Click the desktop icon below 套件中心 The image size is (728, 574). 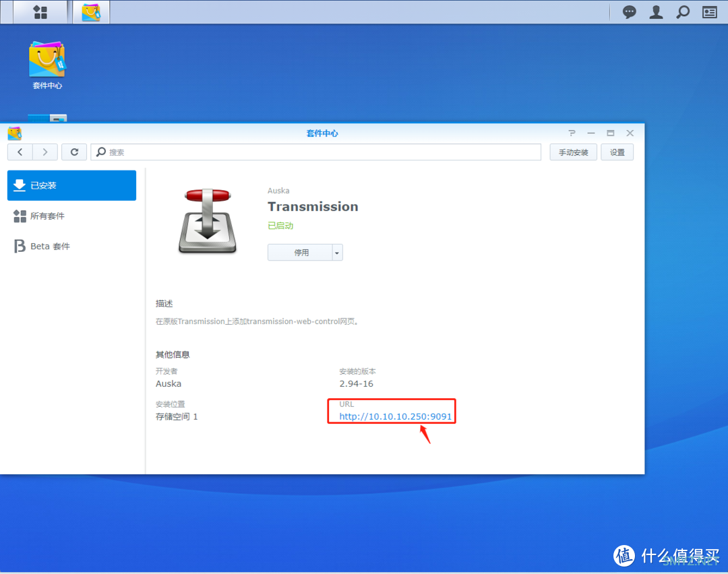click(47, 118)
